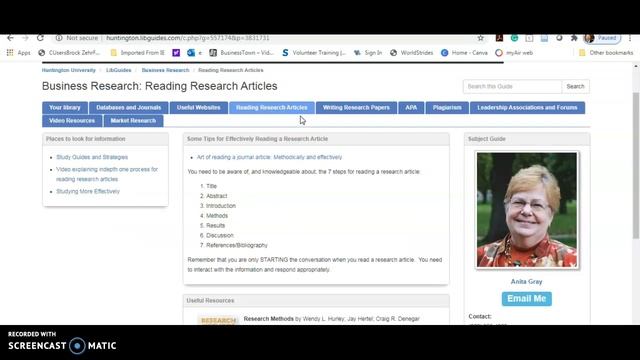Open Leadership Associations and Forums tab

pos(527,108)
